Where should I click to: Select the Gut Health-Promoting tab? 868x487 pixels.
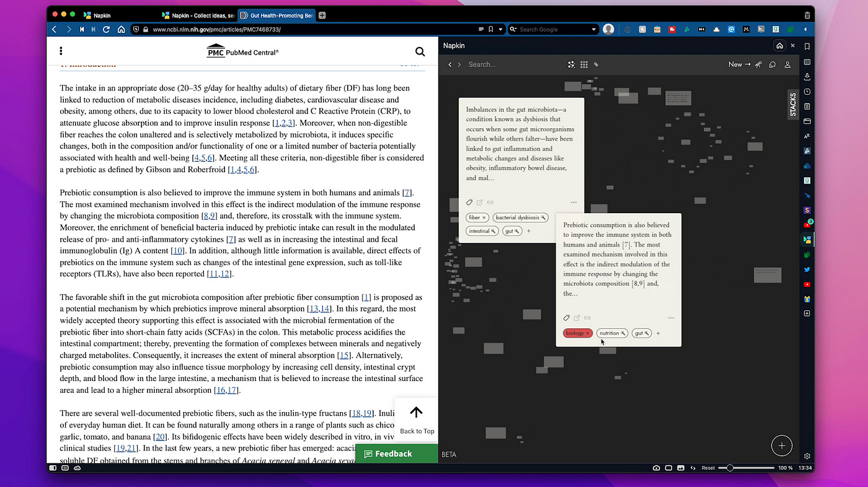pyautogui.click(x=277, y=15)
